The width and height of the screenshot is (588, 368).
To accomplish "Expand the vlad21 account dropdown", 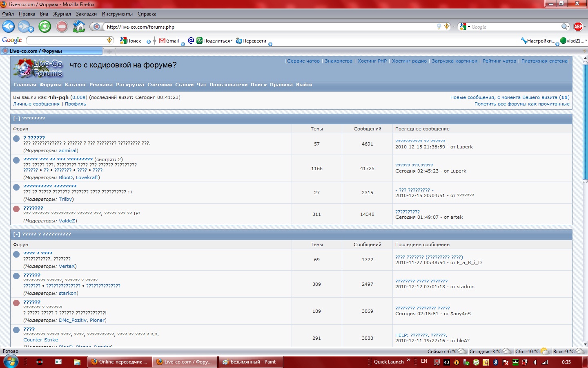I will coord(574,40).
